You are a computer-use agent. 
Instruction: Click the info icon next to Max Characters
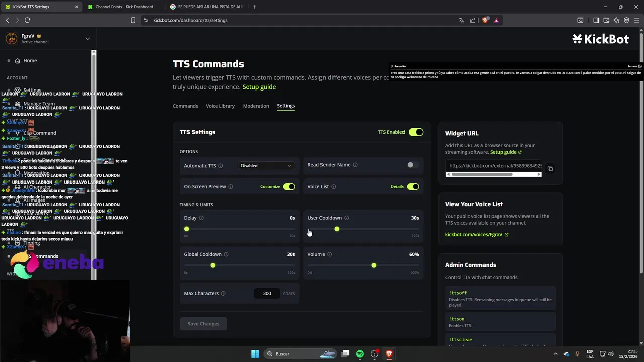click(x=223, y=293)
